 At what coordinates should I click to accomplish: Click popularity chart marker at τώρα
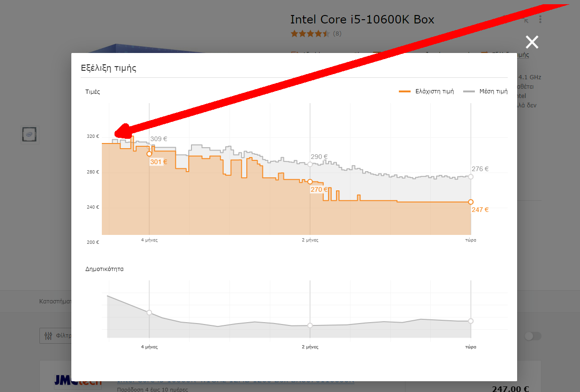(471, 321)
